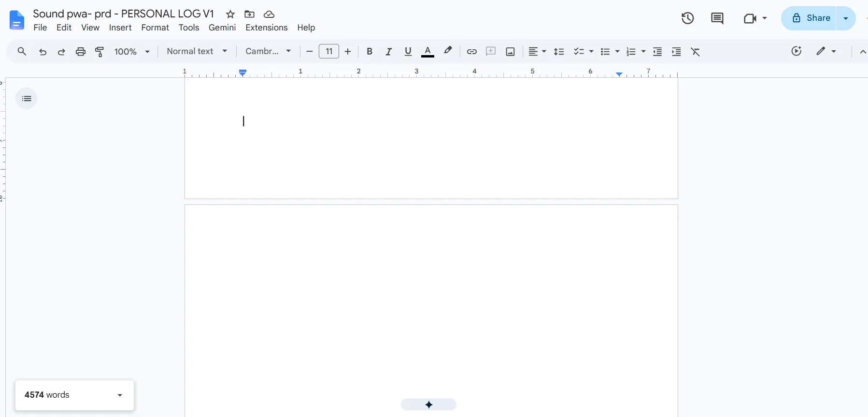Increase the font size
Viewport: 868px width, 417px height.
pos(348,52)
